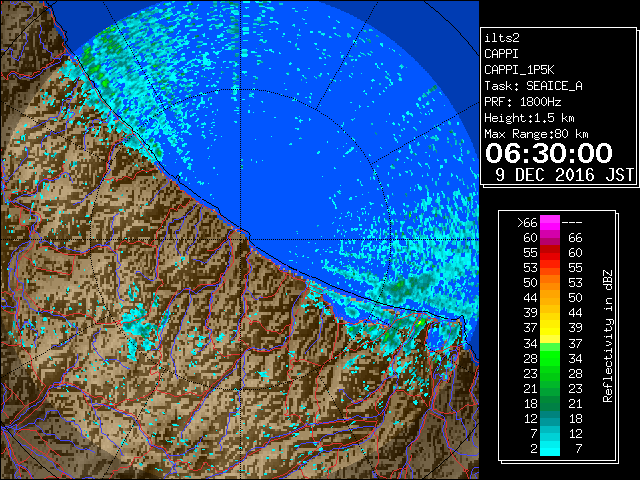Viewport: 640px width, 480px height.
Task: Select the "Task: SEAICE_A" line
Action: tap(533, 86)
